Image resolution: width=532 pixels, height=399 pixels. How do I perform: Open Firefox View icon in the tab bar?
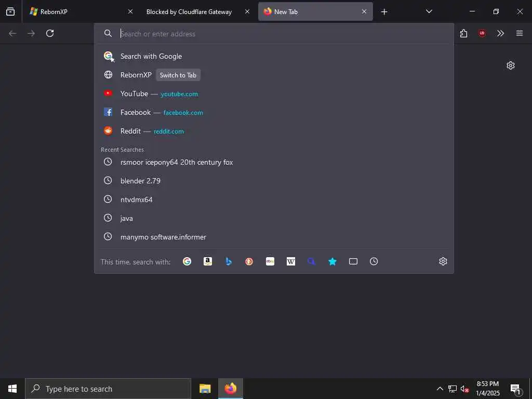click(x=10, y=11)
